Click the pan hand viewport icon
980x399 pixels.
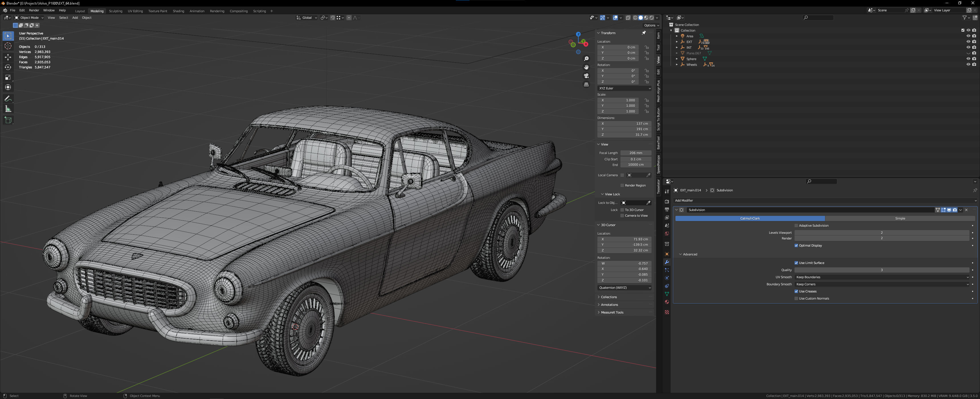point(586,67)
